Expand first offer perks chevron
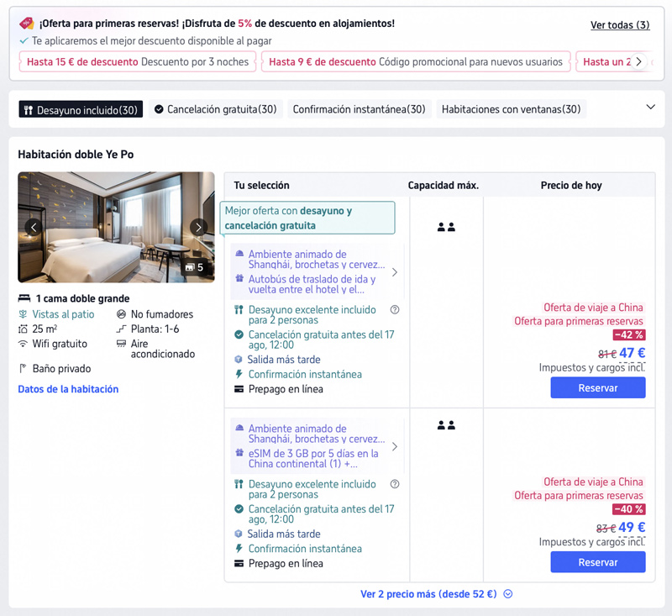Viewport: 672px width, 616px height. click(395, 272)
